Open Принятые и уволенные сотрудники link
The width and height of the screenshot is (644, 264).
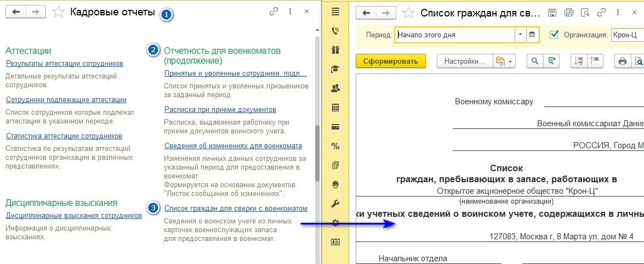point(235,73)
